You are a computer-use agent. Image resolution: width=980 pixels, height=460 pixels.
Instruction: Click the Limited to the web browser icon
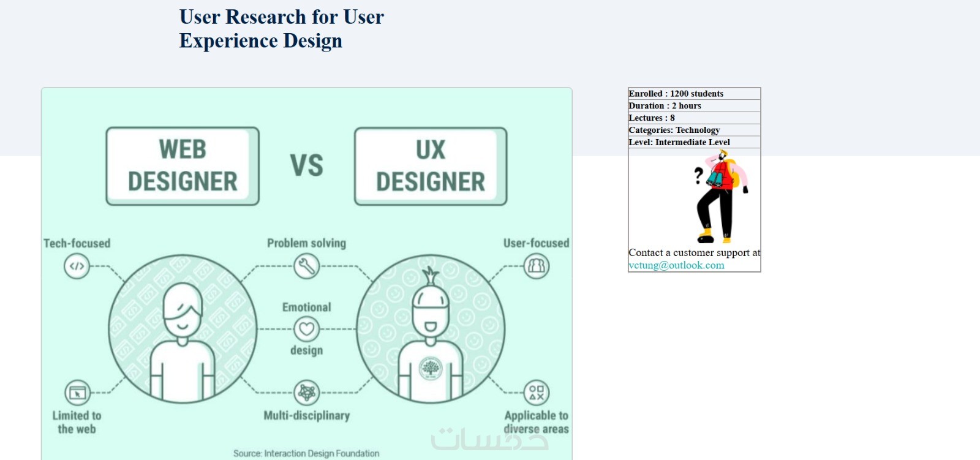[x=77, y=393]
